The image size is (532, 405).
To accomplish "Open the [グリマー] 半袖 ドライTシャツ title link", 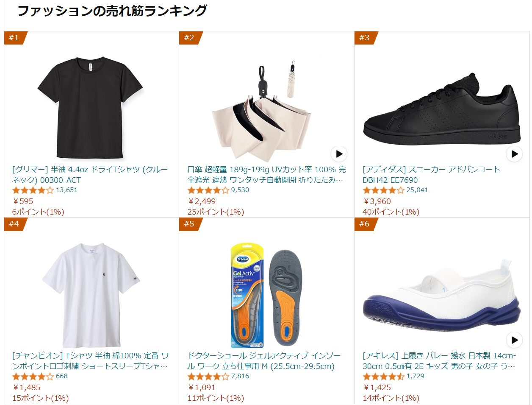I will tap(90, 175).
